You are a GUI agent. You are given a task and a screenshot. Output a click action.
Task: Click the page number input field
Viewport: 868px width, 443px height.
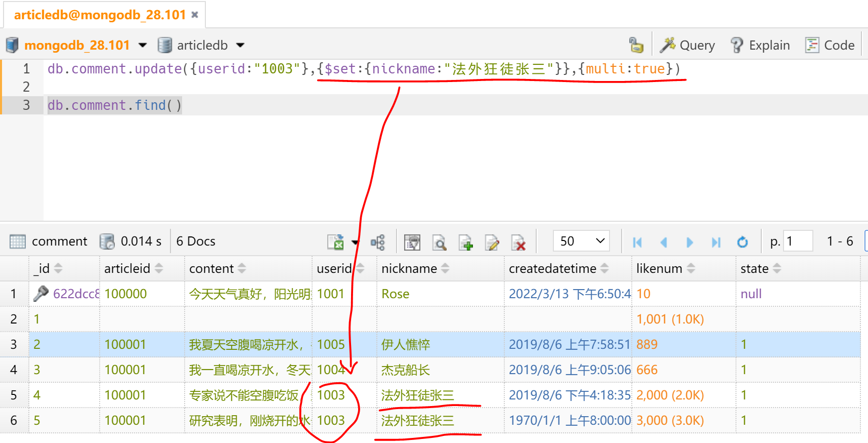pyautogui.click(x=797, y=241)
